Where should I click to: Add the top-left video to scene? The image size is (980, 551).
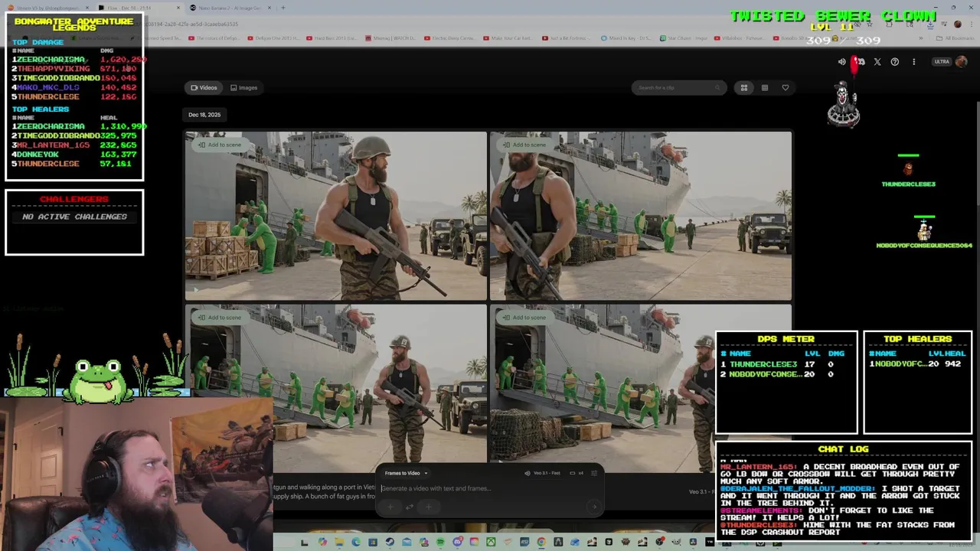click(x=220, y=145)
